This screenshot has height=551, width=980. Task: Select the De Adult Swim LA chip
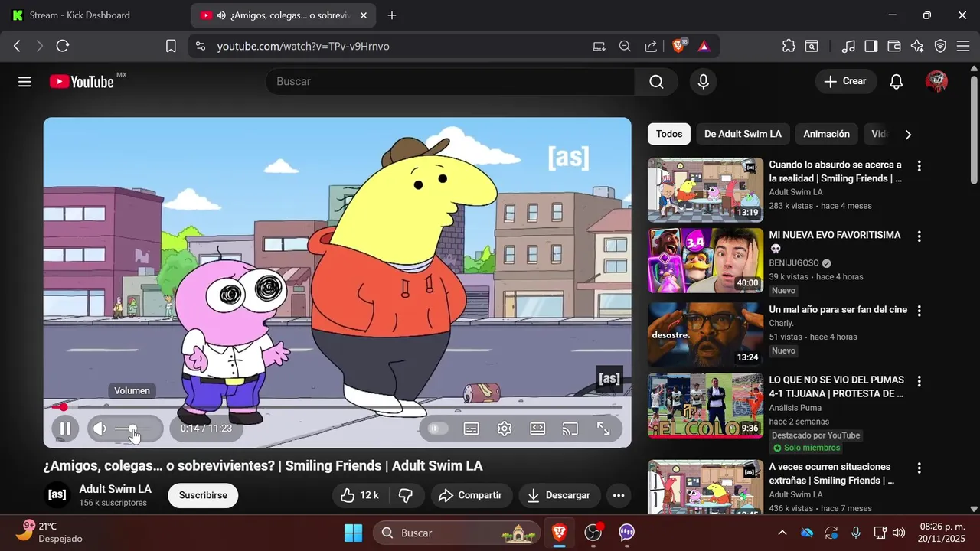click(743, 134)
